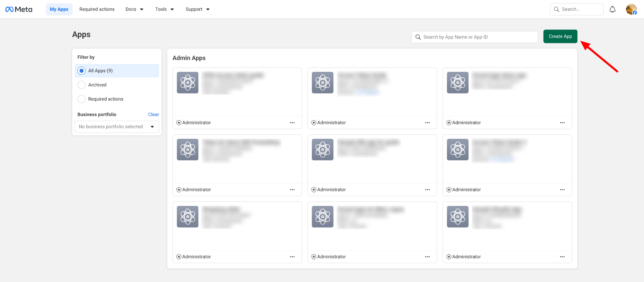Open the Tools dropdown menu
644x282 pixels.
164,9
